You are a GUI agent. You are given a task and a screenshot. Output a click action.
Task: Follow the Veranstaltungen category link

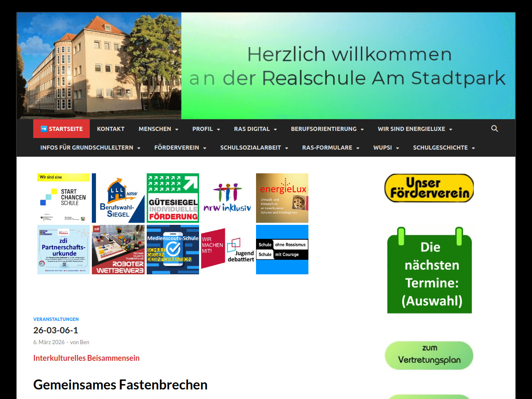(56, 319)
